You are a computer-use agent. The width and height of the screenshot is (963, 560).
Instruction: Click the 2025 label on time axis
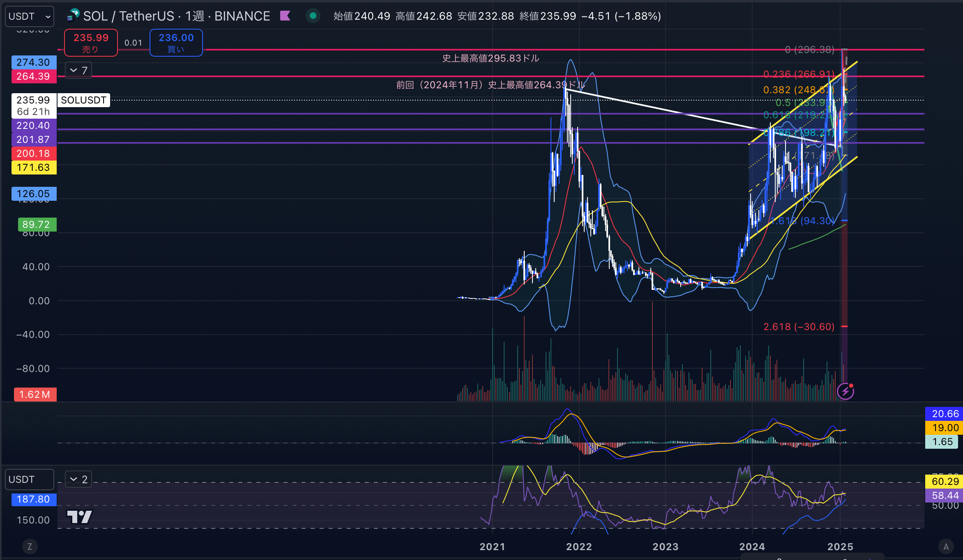point(840,547)
